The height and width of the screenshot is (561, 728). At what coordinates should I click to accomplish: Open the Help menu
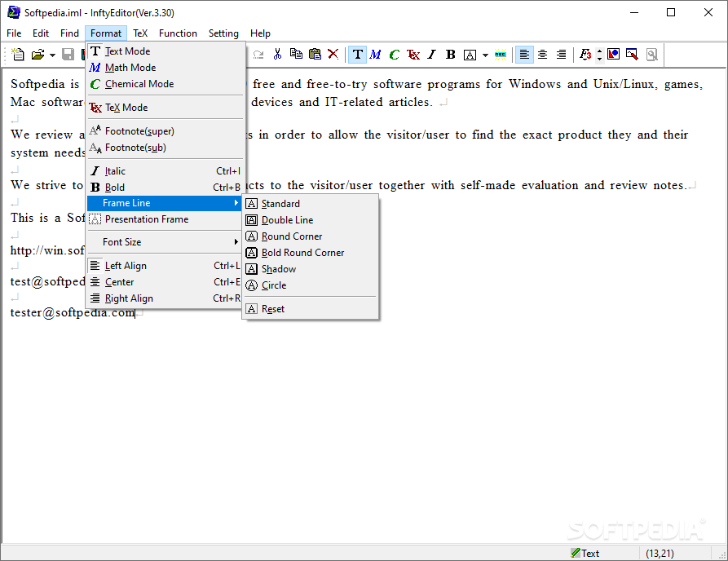tap(260, 33)
